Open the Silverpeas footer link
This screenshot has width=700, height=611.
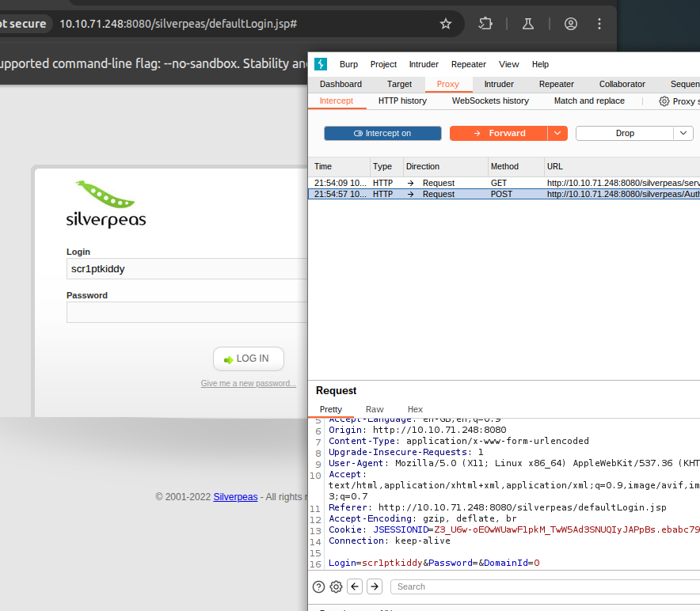click(235, 497)
